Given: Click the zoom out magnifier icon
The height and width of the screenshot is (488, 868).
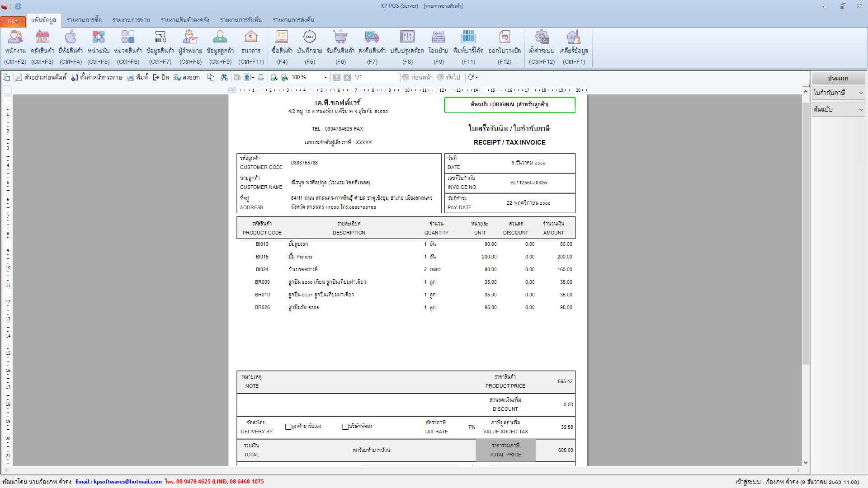Looking at the screenshot, I should pyautogui.click(x=274, y=77).
